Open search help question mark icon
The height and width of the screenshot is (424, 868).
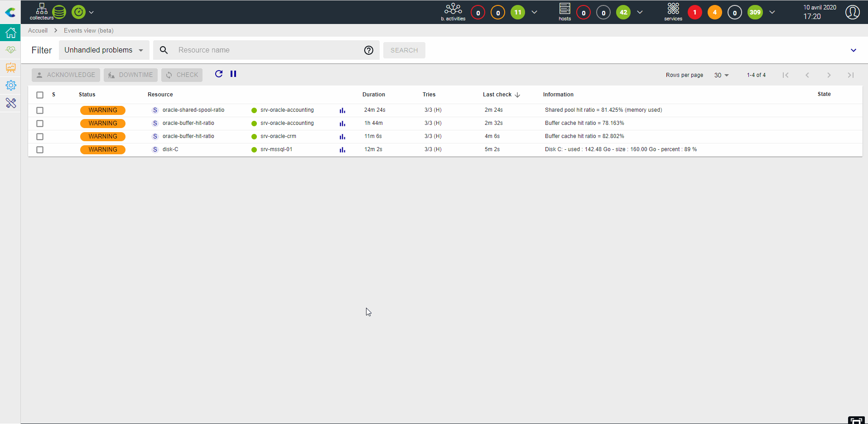(x=369, y=50)
